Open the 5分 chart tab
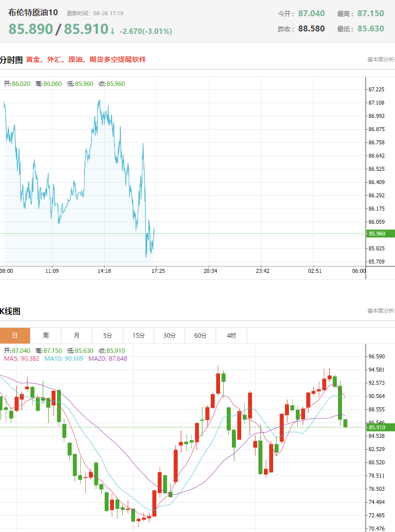The image size is (395, 532). pos(108,336)
